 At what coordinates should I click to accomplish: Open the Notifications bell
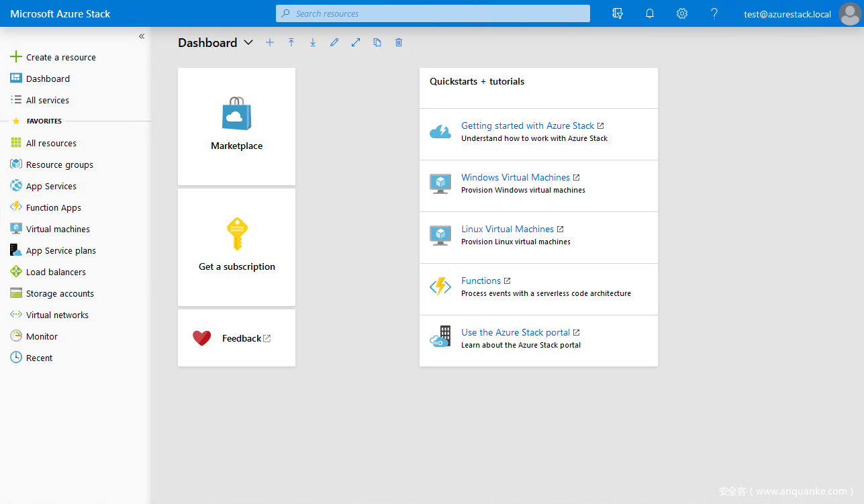650,13
